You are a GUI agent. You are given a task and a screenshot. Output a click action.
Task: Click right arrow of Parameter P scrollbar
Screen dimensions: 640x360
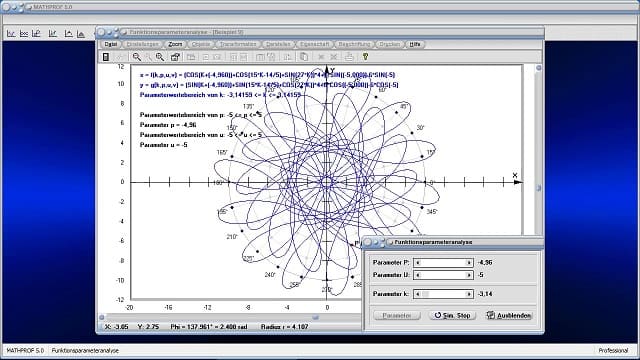[x=469, y=263]
